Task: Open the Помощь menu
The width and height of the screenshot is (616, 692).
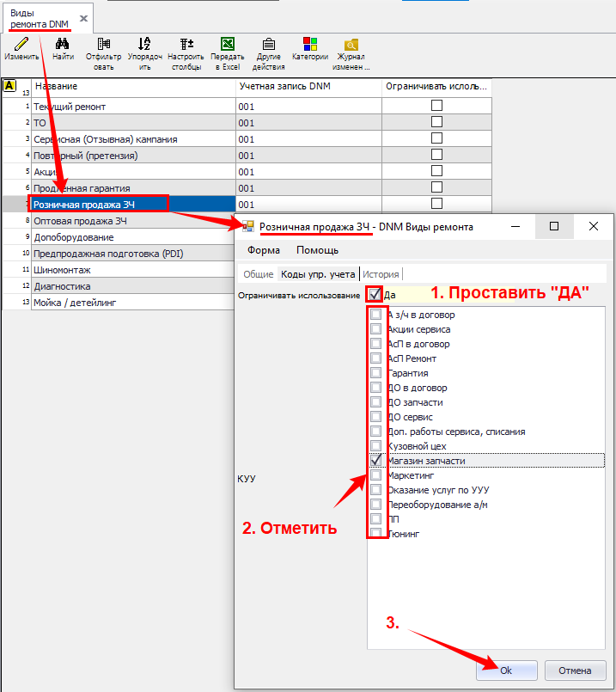Action: (317, 250)
